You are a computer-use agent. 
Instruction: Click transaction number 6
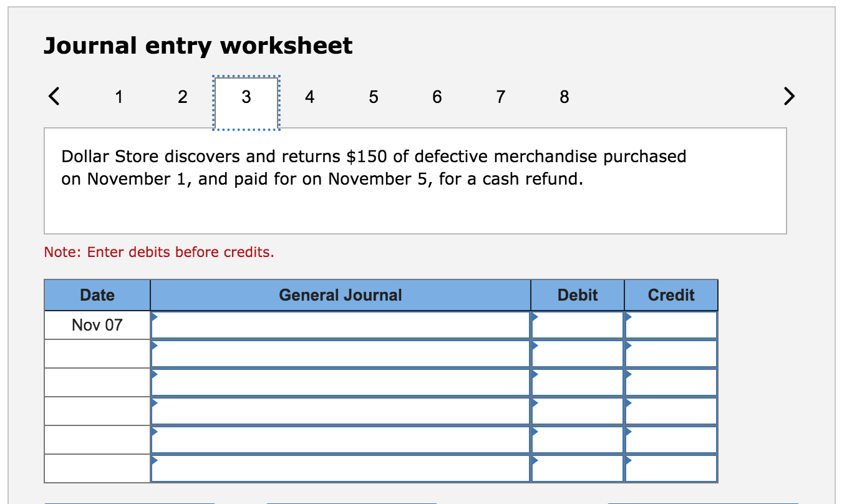click(x=437, y=97)
